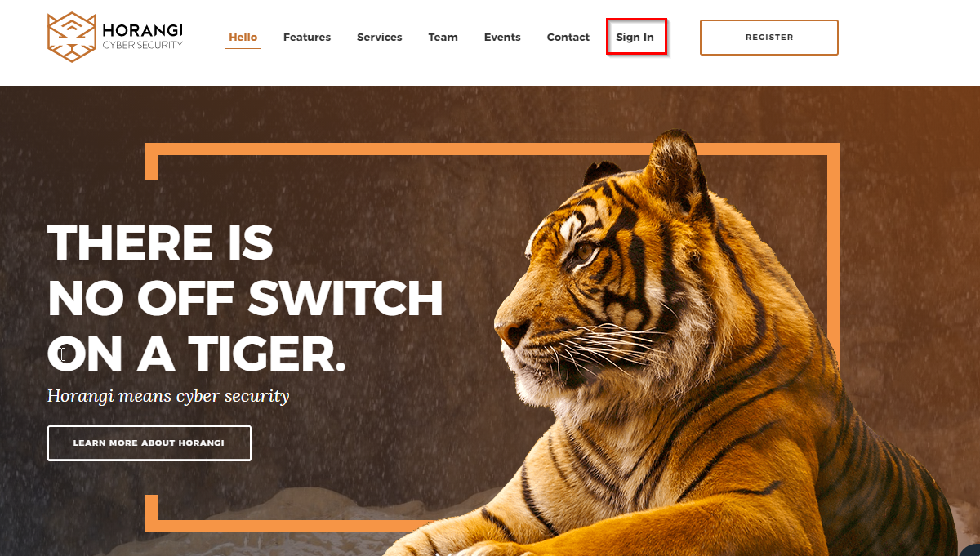Open the Contact nav link

pos(568,37)
